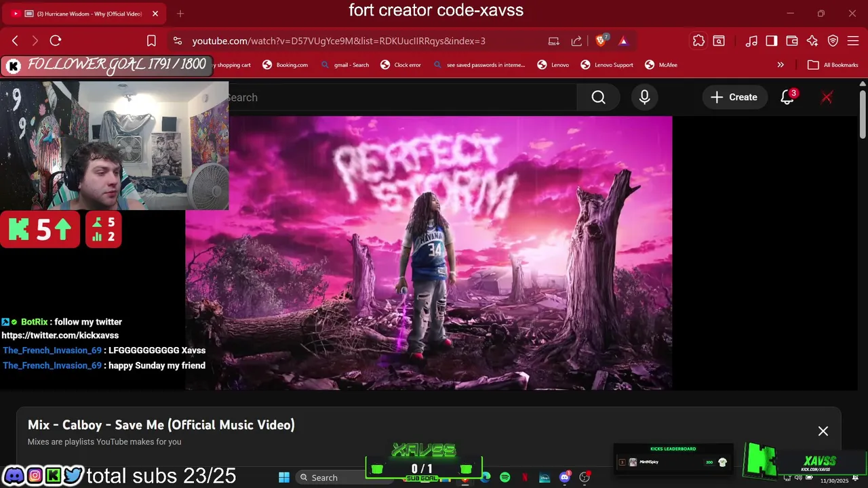Viewport: 868px width, 488px height.
Task: Open the Brave Wallet icon
Action: (792, 41)
